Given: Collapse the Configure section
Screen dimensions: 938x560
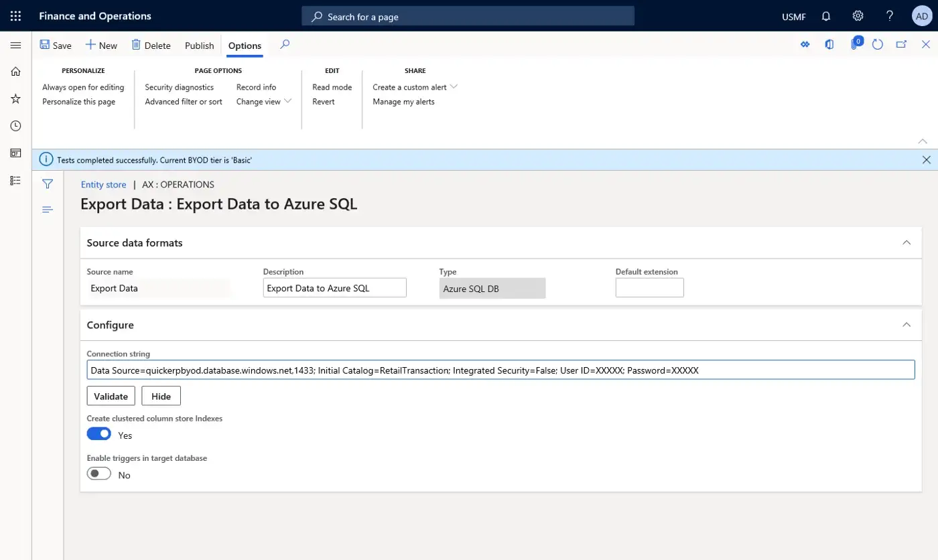Looking at the screenshot, I should point(907,324).
